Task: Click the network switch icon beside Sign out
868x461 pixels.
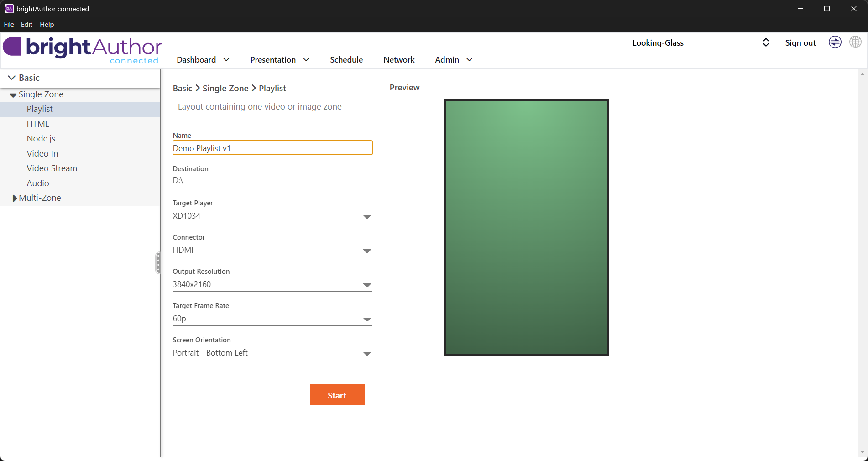Action: pos(835,42)
